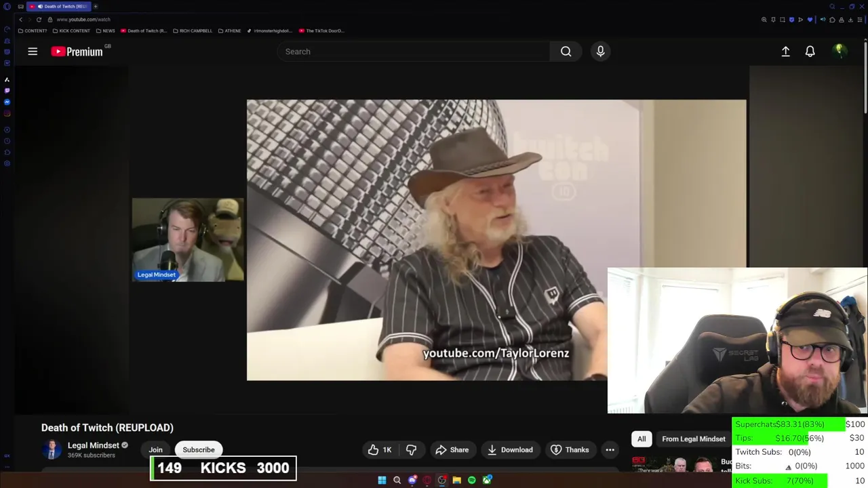Click the Join membership button
This screenshot has width=868, height=488.
click(x=155, y=449)
